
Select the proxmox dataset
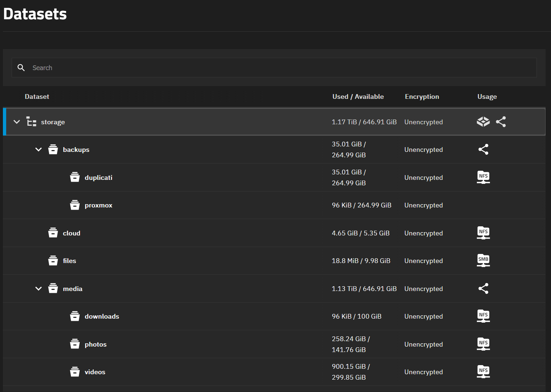click(x=98, y=205)
